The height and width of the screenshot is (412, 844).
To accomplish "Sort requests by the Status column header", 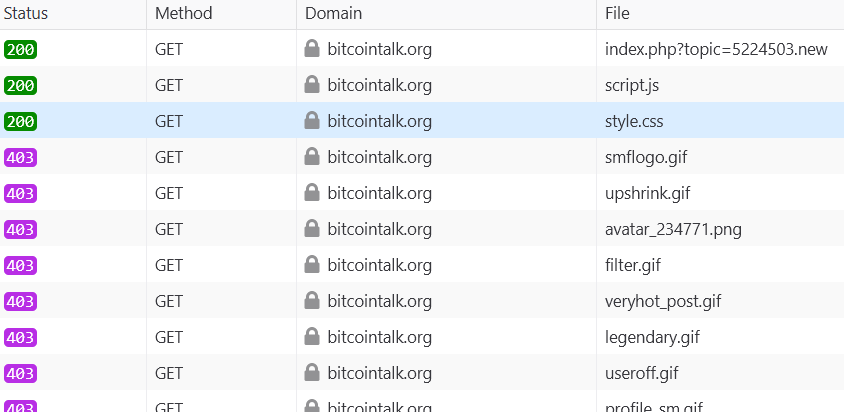I will [73, 13].
